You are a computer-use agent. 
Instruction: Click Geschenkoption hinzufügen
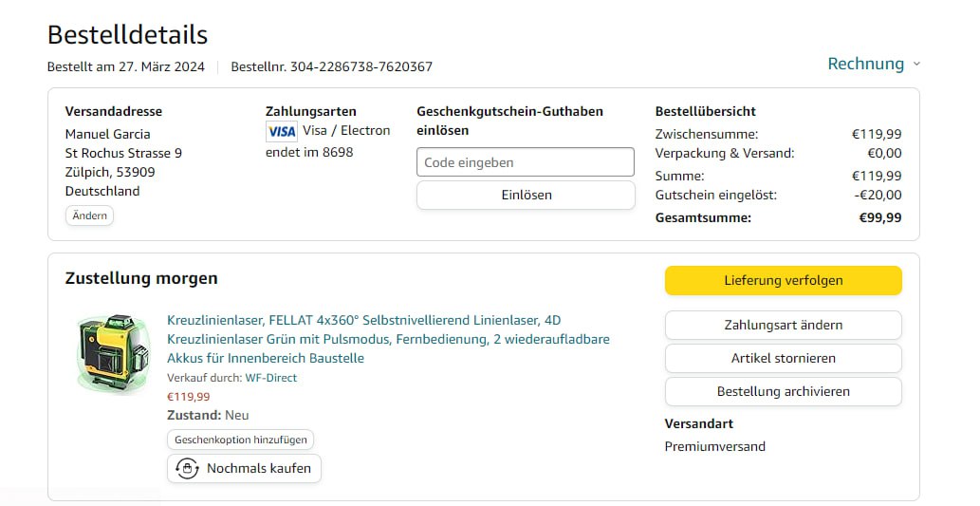click(241, 440)
